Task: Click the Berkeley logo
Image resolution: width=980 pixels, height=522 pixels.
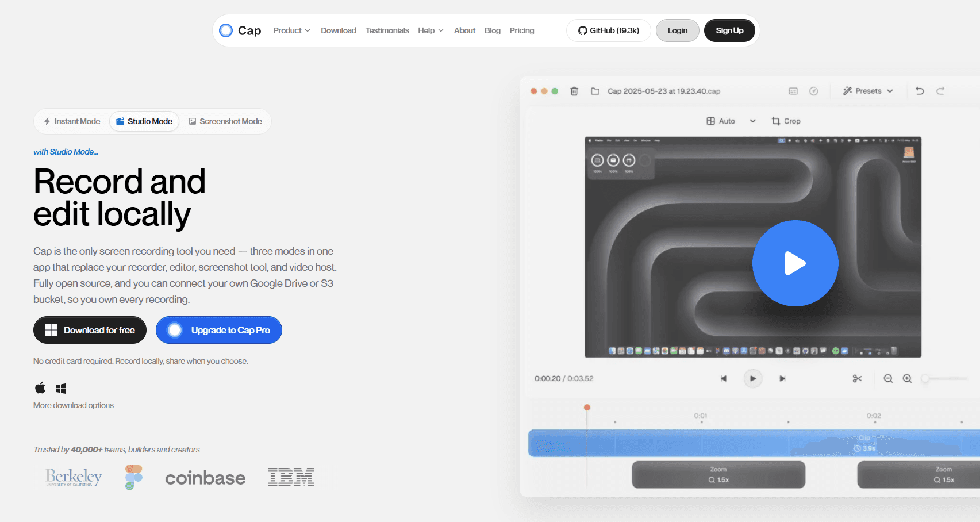Action: [74, 477]
